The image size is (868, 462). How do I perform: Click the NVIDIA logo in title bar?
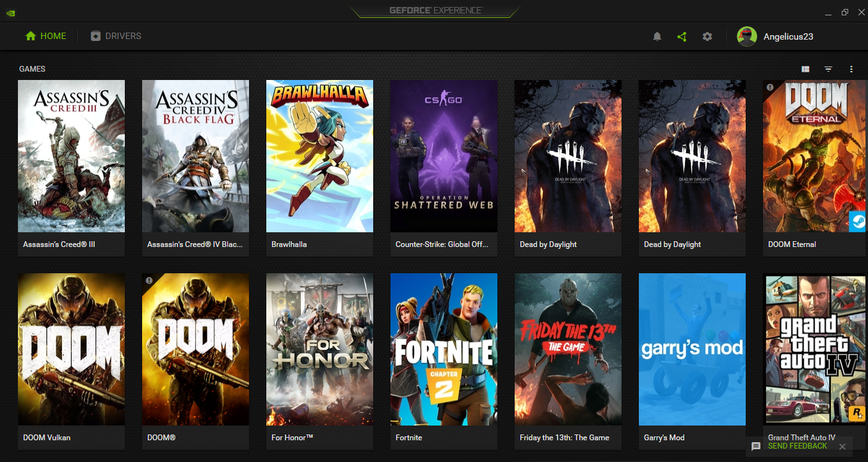coord(11,12)
